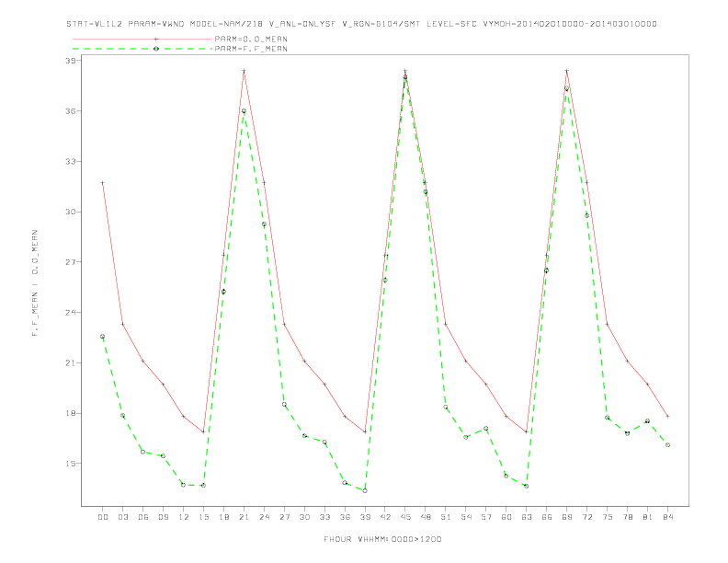Click green circle data point at hour 81
This screenshot has width=728, height=563.
click(x=648, y=421)
